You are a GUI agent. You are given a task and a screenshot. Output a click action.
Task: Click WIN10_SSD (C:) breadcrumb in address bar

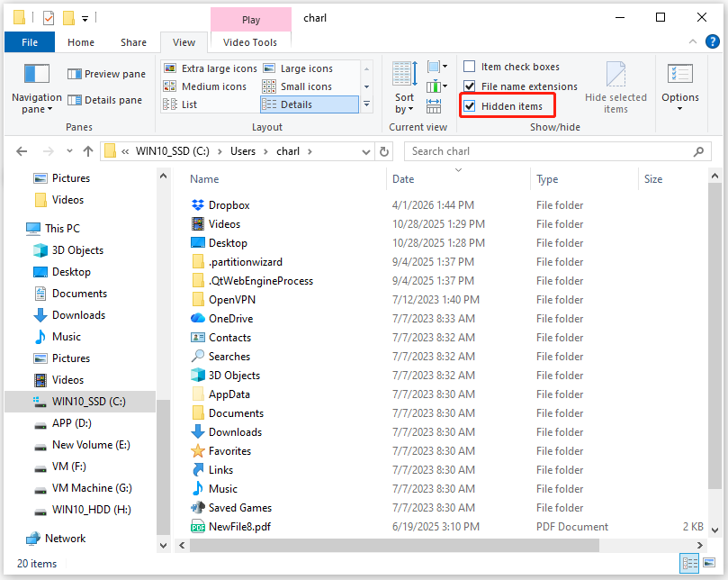[172, 151]
